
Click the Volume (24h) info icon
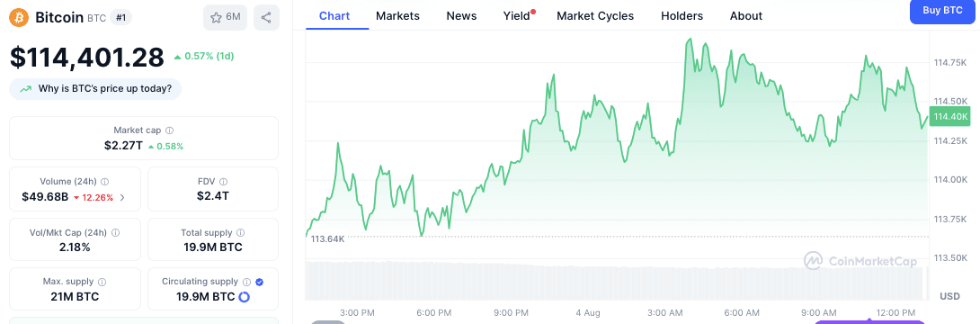click(x=105, y=182)
